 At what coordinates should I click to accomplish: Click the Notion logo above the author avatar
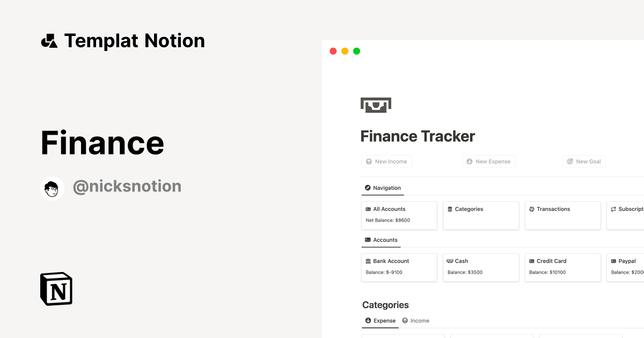tap(56, 289)
